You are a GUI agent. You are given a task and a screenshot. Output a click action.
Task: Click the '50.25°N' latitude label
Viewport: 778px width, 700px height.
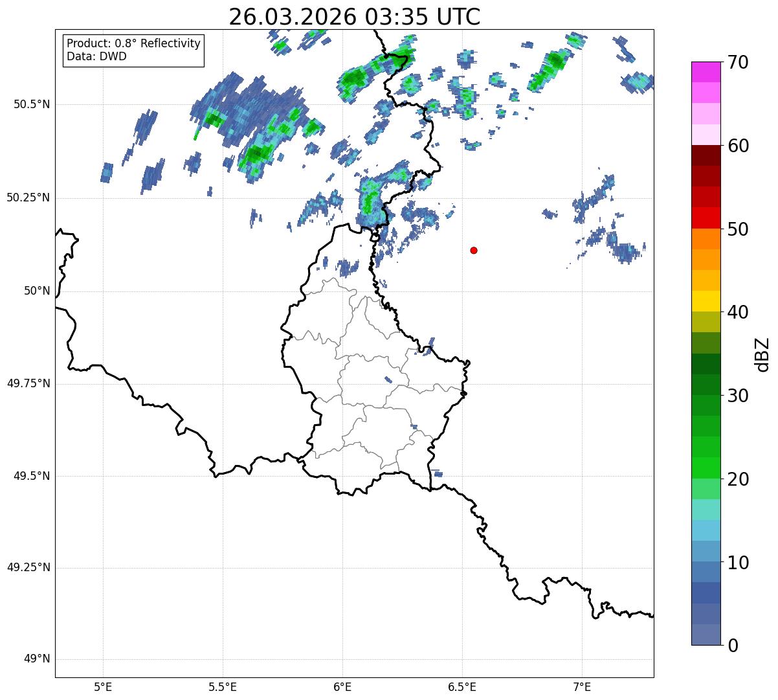(28, 198)
